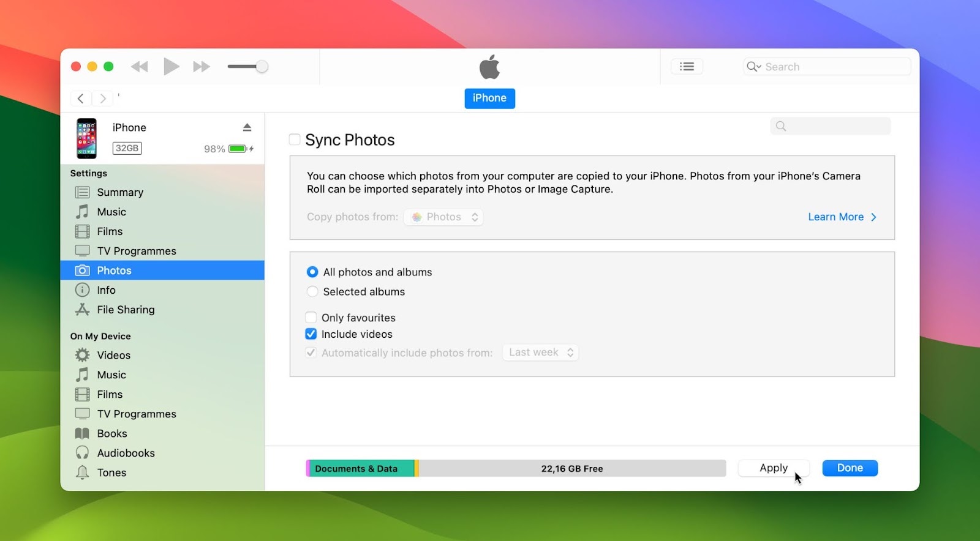Click the main Search field
This screenshot has height=541, width=980.
[x=827, y=67]
